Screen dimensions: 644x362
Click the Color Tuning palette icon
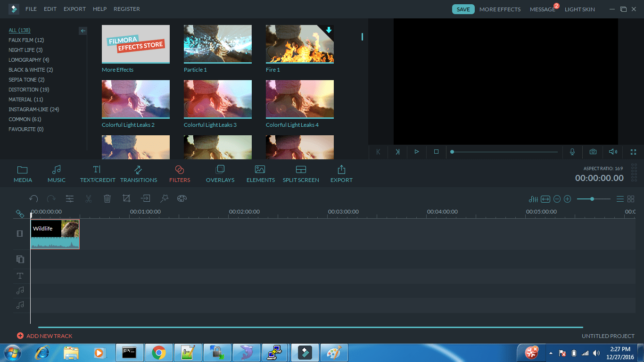click(x=182, y=198)
